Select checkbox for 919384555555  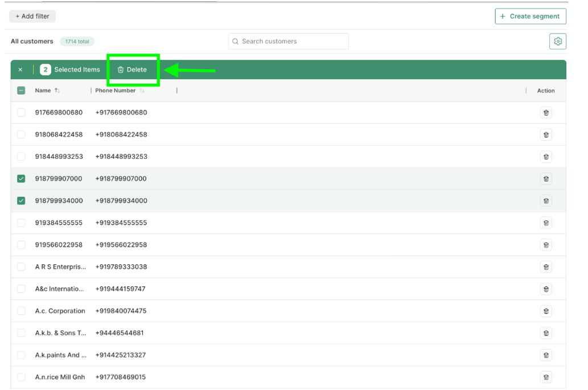coord(21,223)
